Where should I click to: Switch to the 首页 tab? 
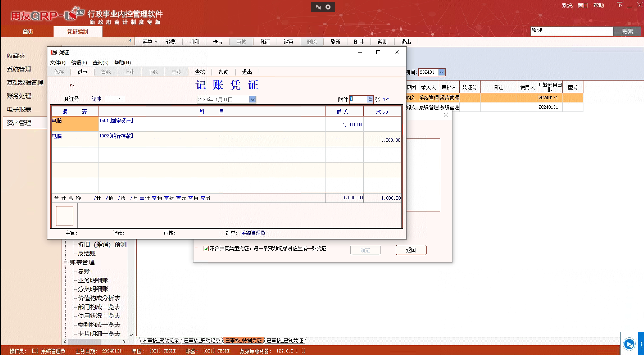pos(28,32)
